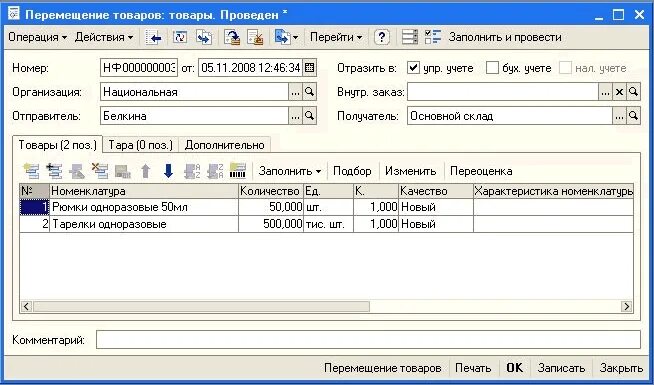Click the Заполнить и провести command
654x385 pixels.
[x=505, y=38]
